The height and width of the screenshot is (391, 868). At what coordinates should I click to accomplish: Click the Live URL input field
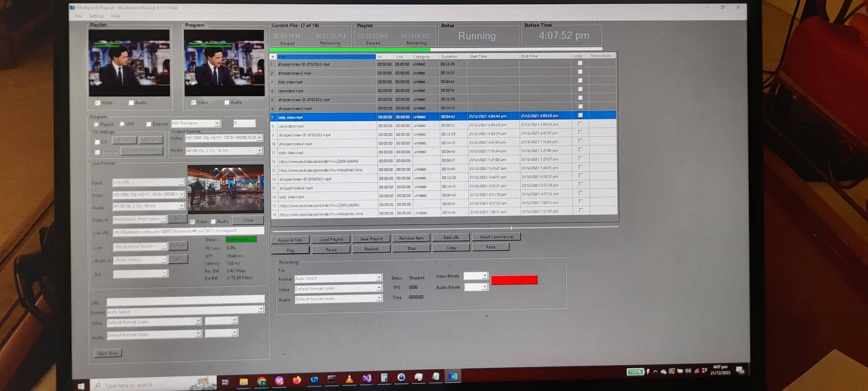tap(188, 231)
